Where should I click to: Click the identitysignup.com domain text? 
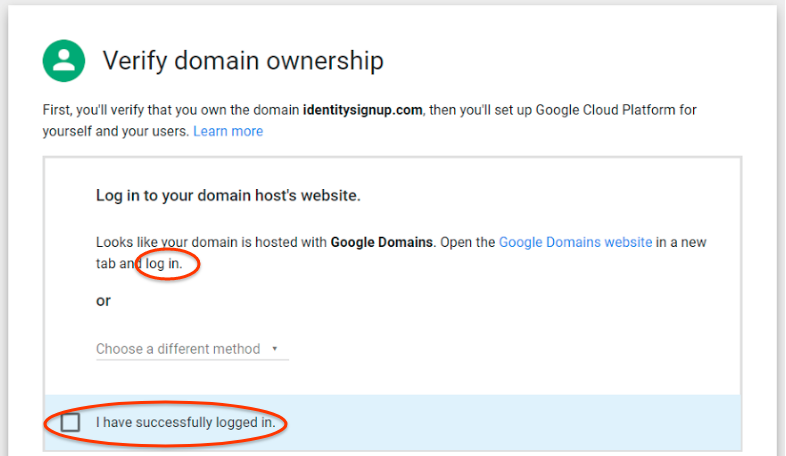pyautogui.click(x=362, y=110)
